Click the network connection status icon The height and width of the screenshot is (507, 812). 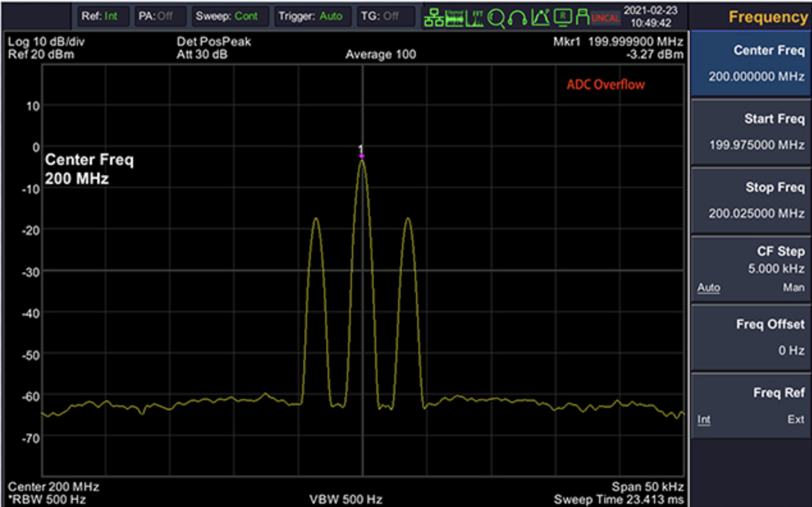[x=434, y=18]
